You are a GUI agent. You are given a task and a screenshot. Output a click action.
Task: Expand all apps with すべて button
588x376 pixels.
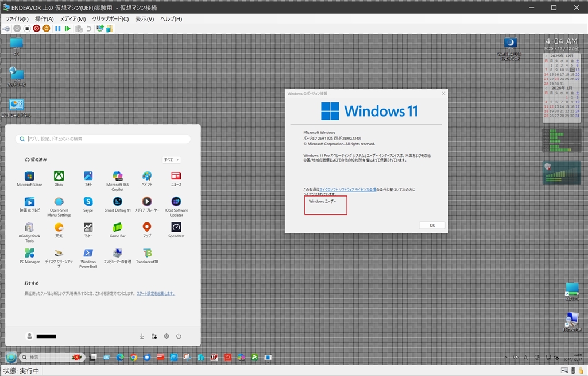click(x=171, y=160)
